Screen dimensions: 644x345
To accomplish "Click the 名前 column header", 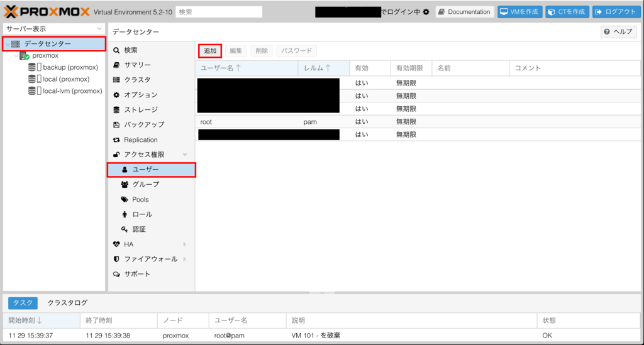I will point(470,68).
